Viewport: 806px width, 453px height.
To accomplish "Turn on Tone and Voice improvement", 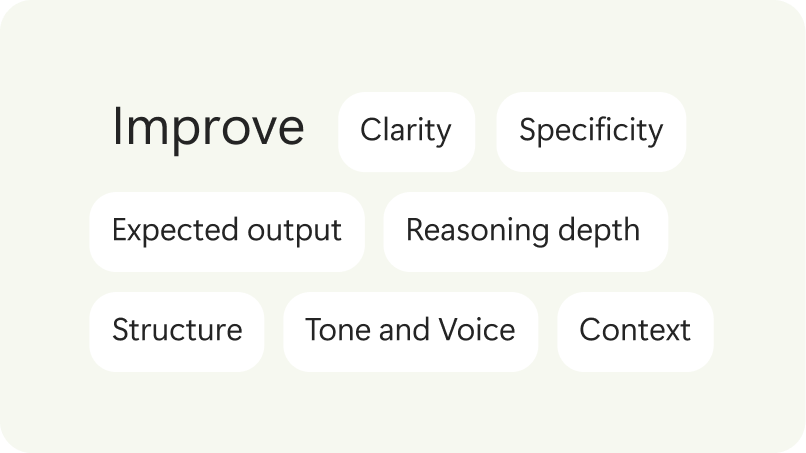I will [x=410, y=332].
